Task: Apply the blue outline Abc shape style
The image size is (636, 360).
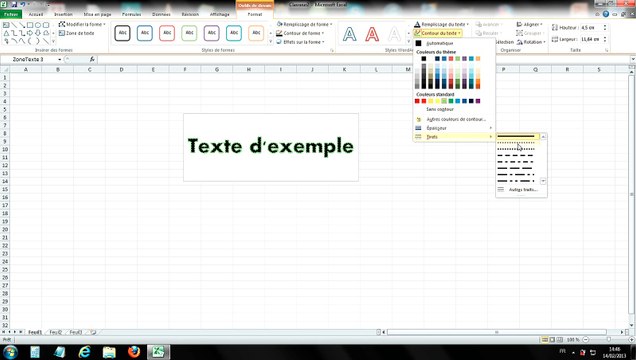Action: pyautogui.click(x=145, y=33)
